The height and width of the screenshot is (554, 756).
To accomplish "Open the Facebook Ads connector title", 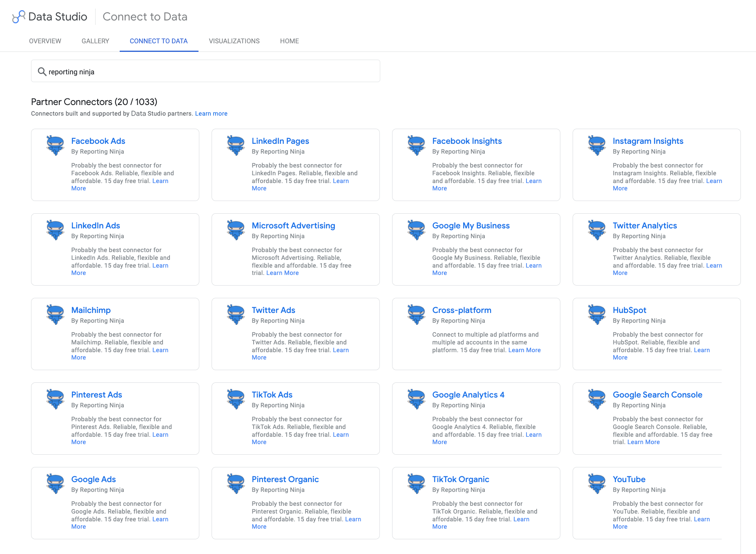I will pos(98,141).
